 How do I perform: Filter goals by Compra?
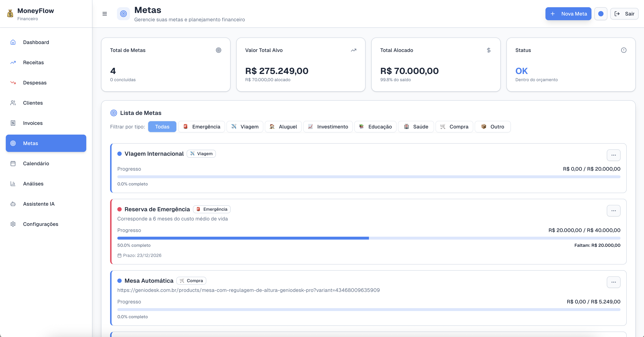point(454,127)
